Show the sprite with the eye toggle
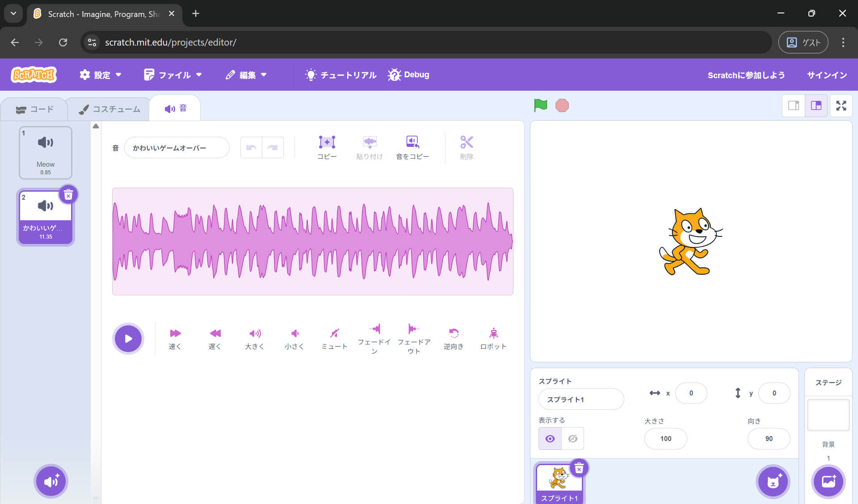The image size is (858, 504). (550, 438)
